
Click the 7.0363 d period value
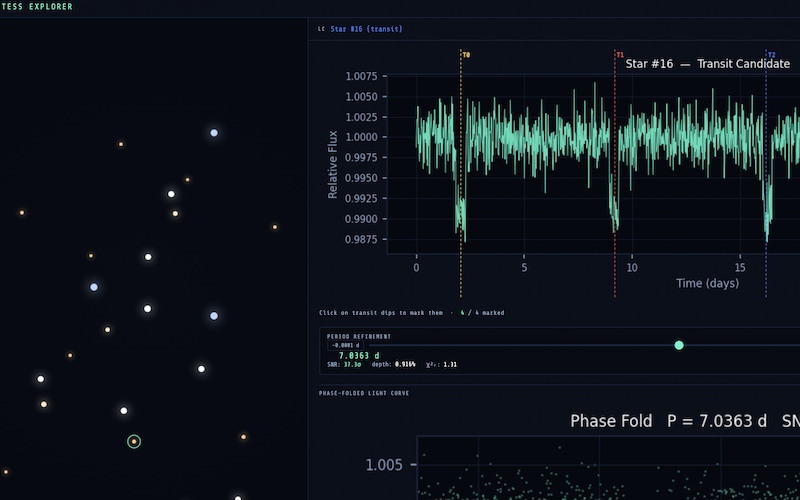359,356
